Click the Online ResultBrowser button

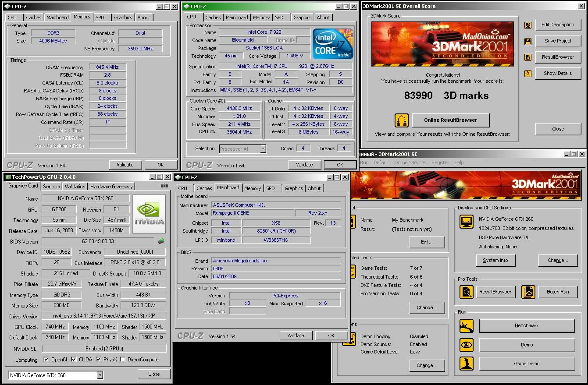coord(450,120)
